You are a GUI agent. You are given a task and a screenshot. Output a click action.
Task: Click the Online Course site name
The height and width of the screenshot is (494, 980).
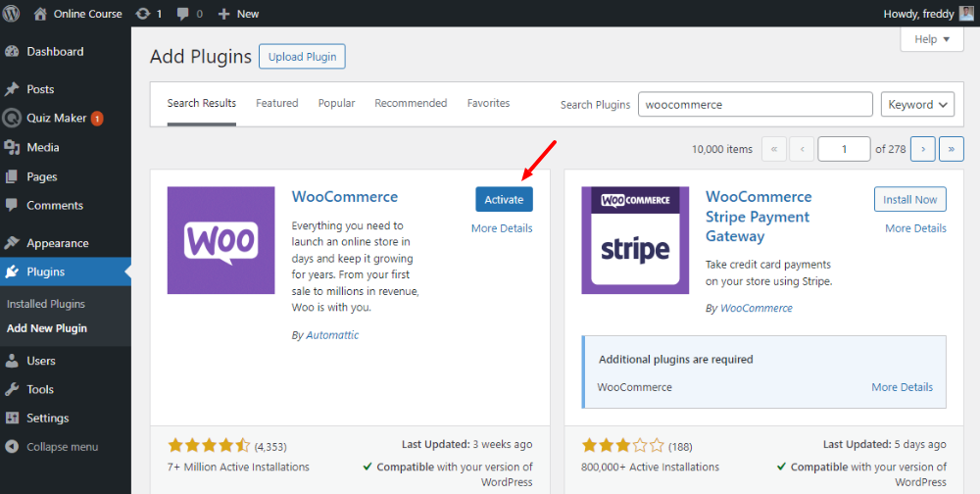tap(88, 14)
